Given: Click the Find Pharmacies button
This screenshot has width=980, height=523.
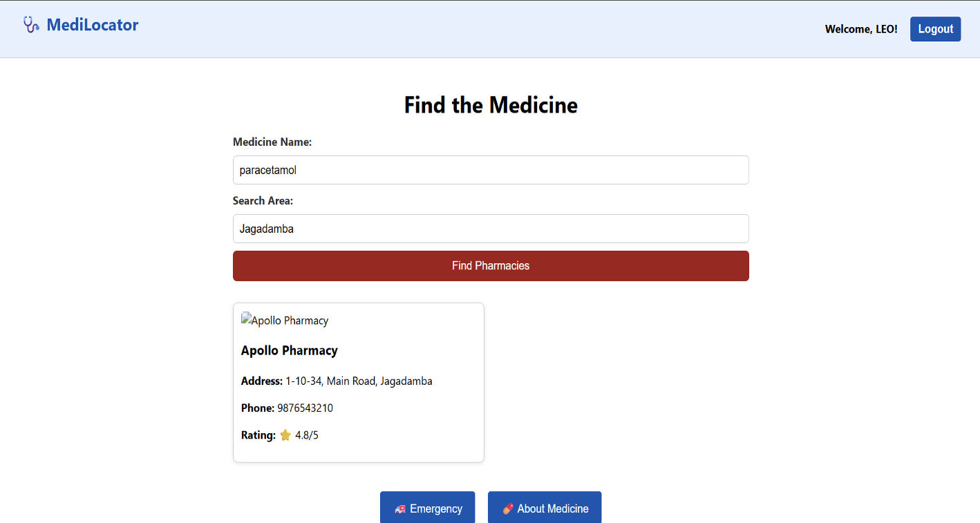Looking at the screenshot, I should tap(491, 266).
